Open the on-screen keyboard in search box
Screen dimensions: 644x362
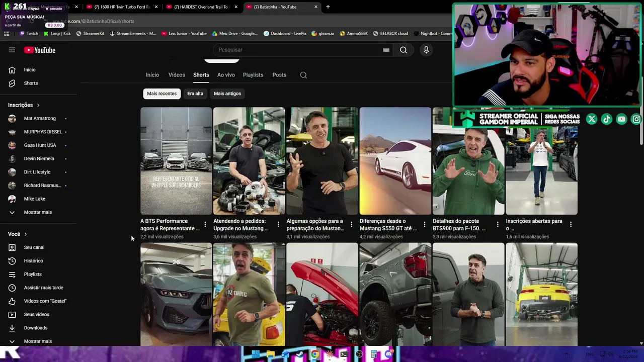[x=386, y=50]
